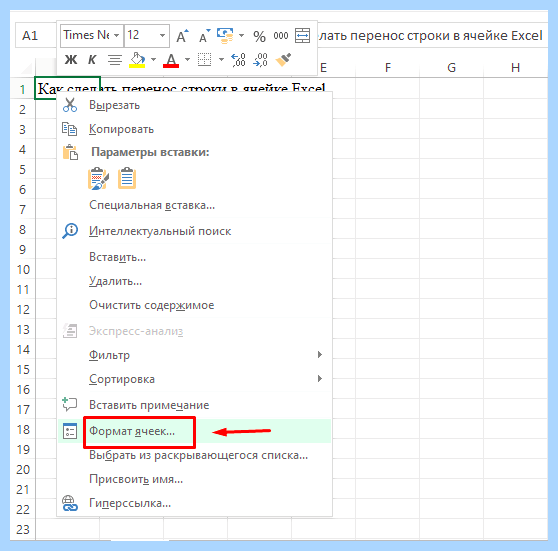Select row 10 header
Viewport: 558px width, 551px height.
pyautogui.click(x=22, y=269)
